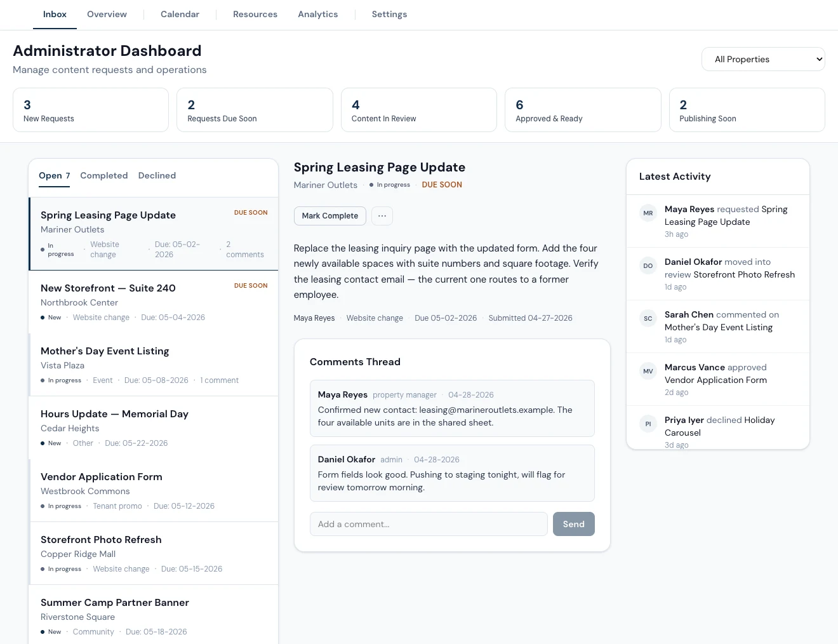Select Spring Leasing Page Update request in list

(154, 234)
